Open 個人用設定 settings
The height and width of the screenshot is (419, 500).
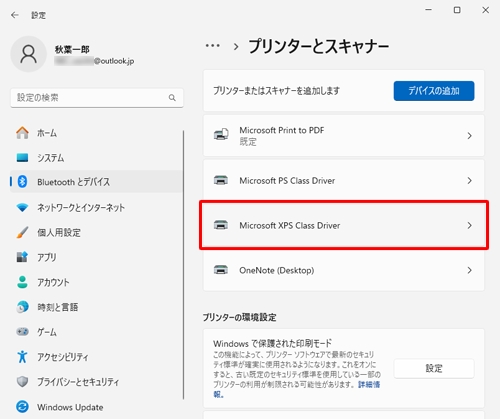(97, 232)
